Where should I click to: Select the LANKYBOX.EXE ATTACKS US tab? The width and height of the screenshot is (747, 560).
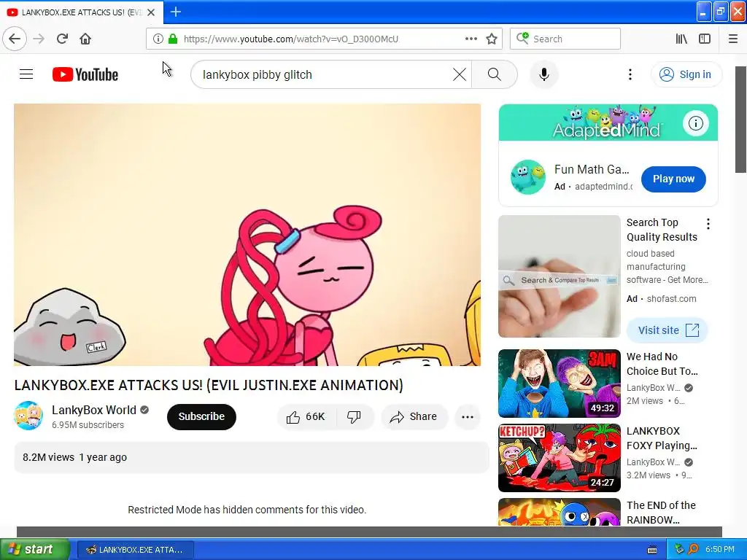pos(82,12)
